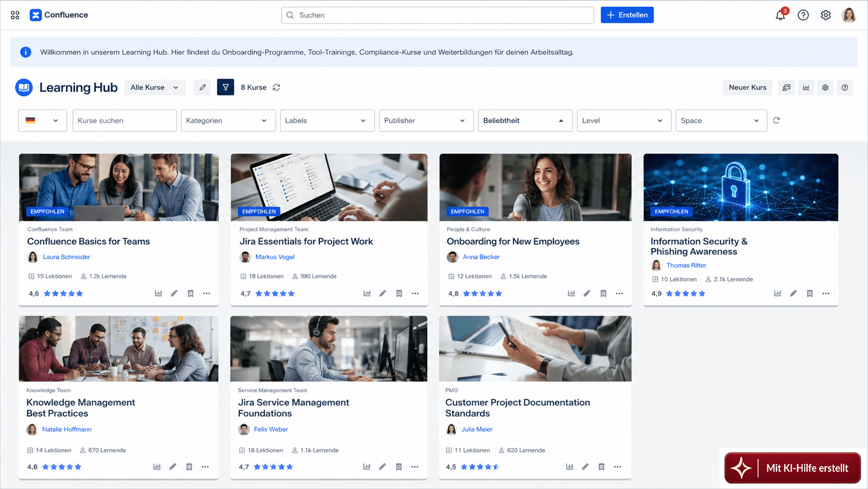Open Julia Meier's profile link
The width and height of the screenshot is (868, 489).
[x=477, y=429]
